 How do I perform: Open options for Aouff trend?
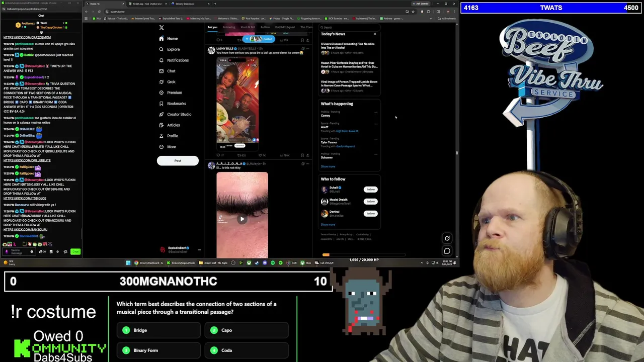[x=376, y=123]
